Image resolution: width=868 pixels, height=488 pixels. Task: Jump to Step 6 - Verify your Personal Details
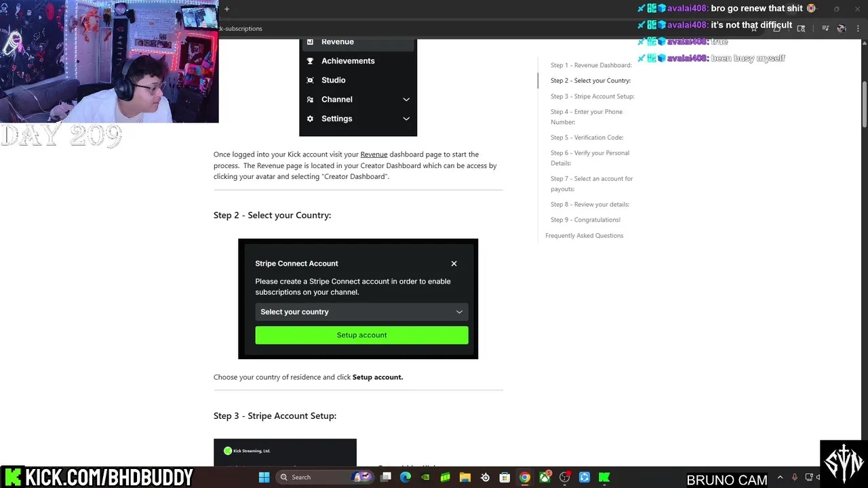pyautogui.click(x=590, y=158)
